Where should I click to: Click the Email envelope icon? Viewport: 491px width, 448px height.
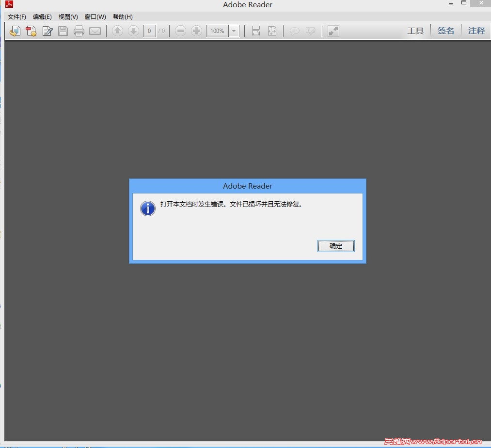[95, 31]
